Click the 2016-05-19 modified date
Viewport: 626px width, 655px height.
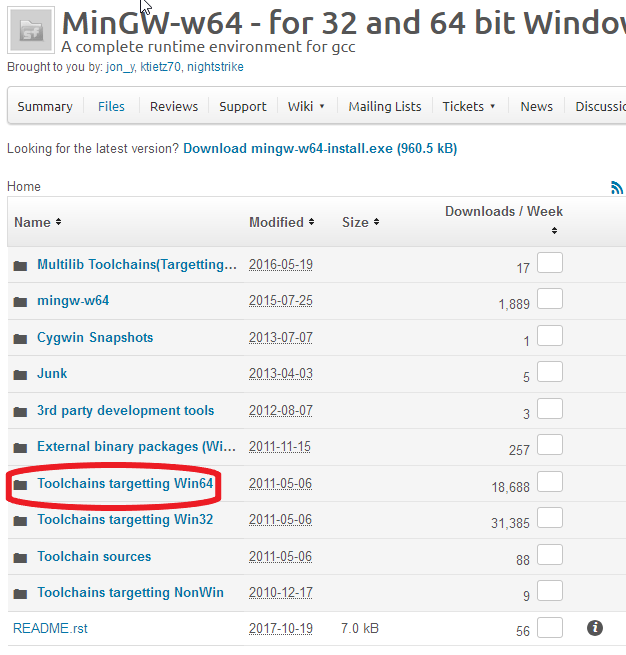[x=281, y=264]
